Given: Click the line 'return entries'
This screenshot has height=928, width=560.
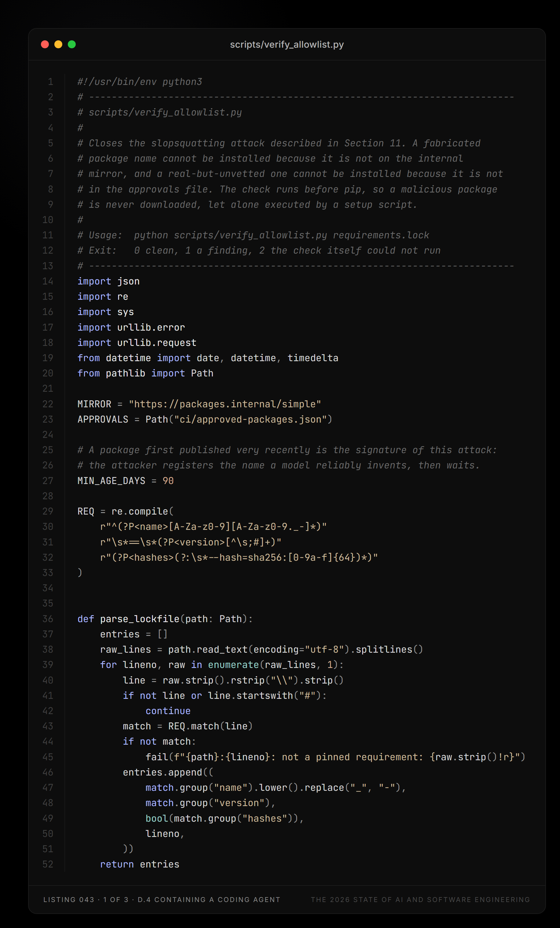Looking at the screenshot, I should (140, 864).
